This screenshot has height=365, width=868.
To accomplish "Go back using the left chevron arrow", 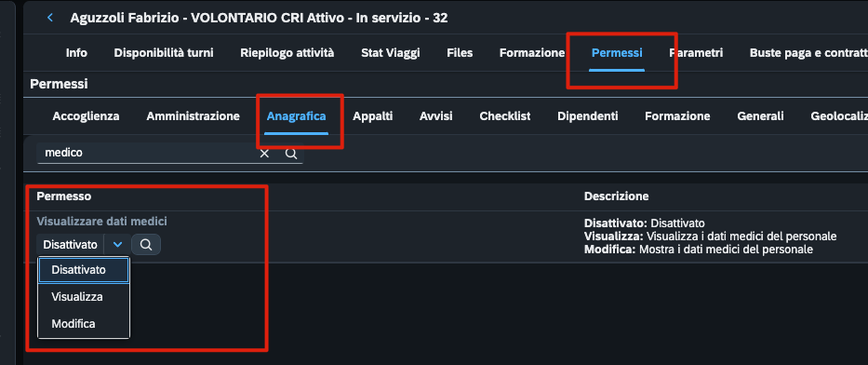I will tap(50, 18).
